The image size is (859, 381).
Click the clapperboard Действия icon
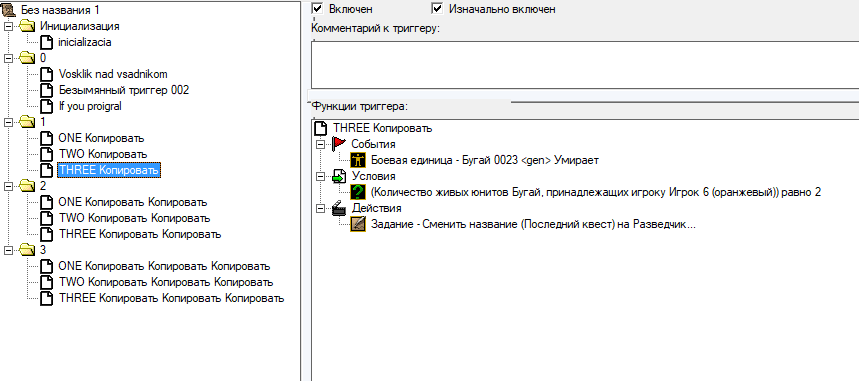pos(339,208)
